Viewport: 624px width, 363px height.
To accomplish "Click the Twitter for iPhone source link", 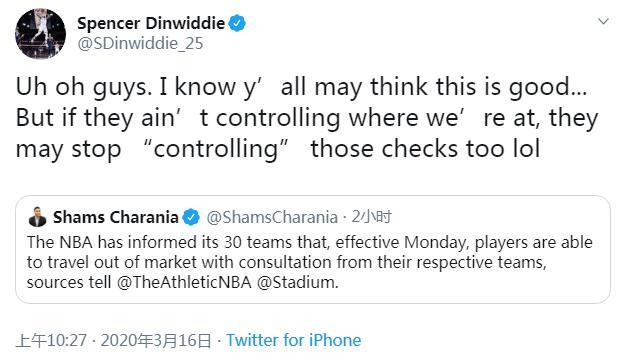I will 294,340.
